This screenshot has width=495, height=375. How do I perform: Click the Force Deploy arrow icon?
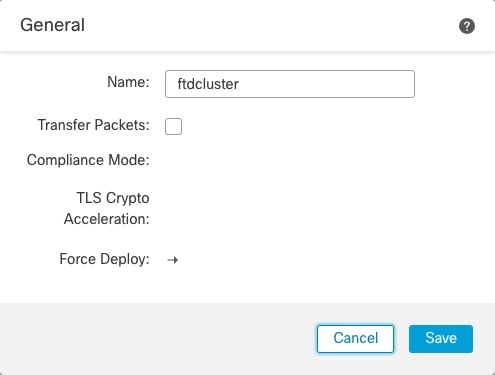click(173, 260)
